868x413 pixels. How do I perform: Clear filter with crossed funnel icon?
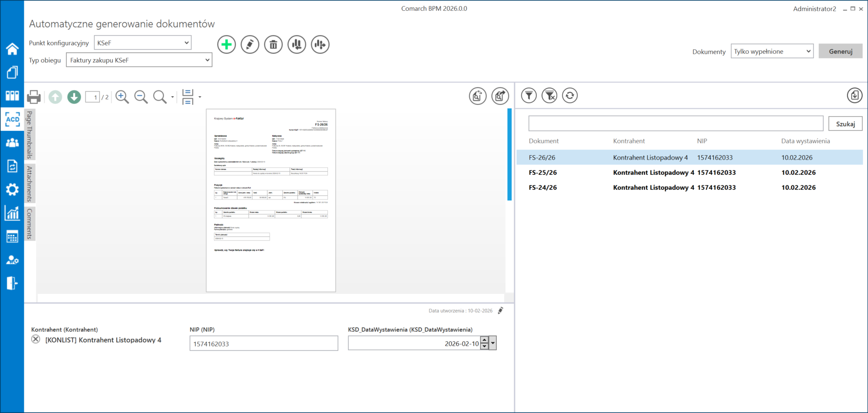549,96
